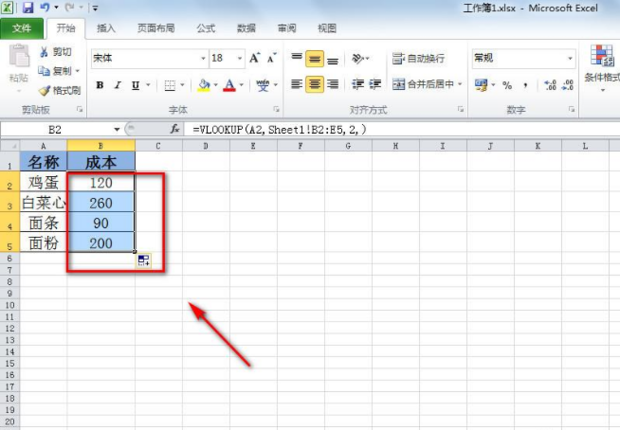Click the 自动换行 wrap text button
The image size is (620, 430).
point(418,59)
